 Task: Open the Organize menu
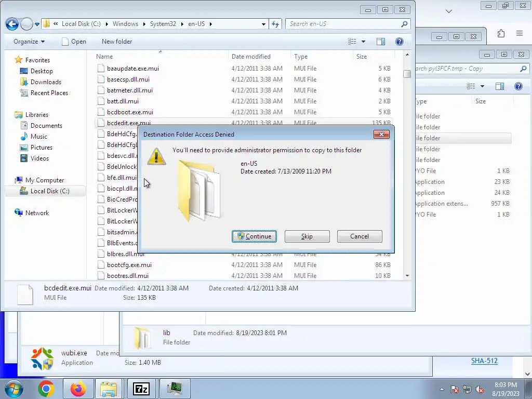click(x=29, y=42)
